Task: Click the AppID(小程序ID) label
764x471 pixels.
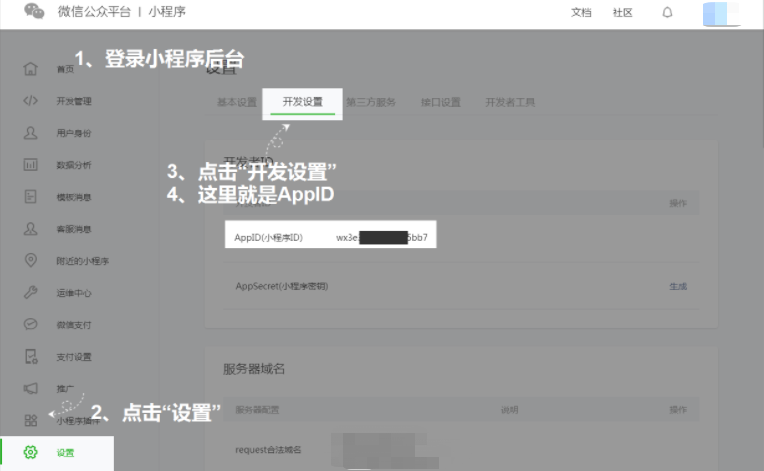Action: pos(268,238)
